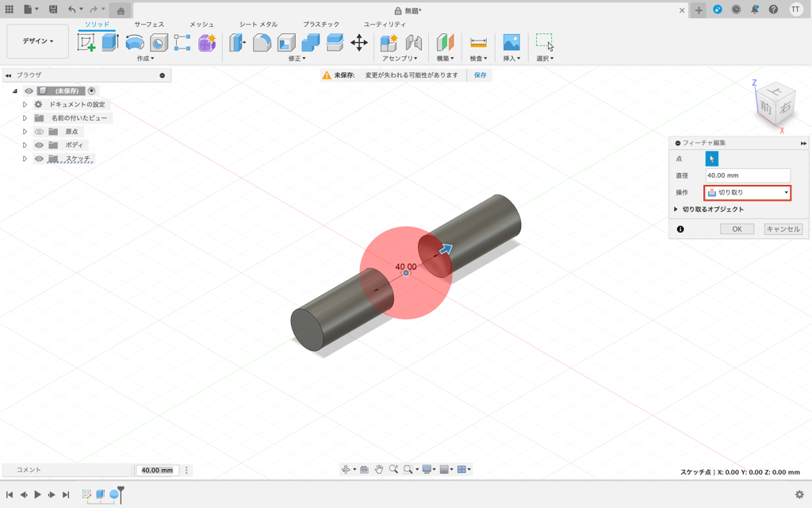Open the 修正 dropdown menu
This screenshot has height=508, width=812.
[297, 59]
